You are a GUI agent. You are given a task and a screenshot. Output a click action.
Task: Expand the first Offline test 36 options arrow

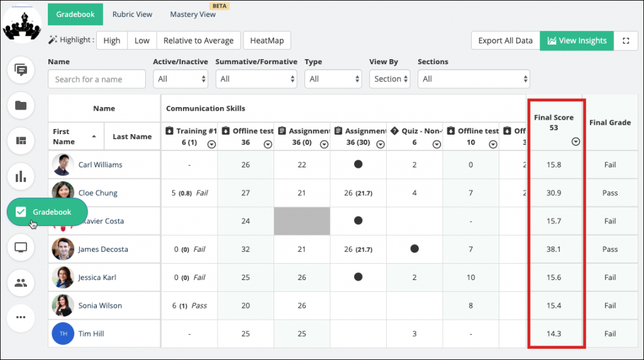coord(268,144)
